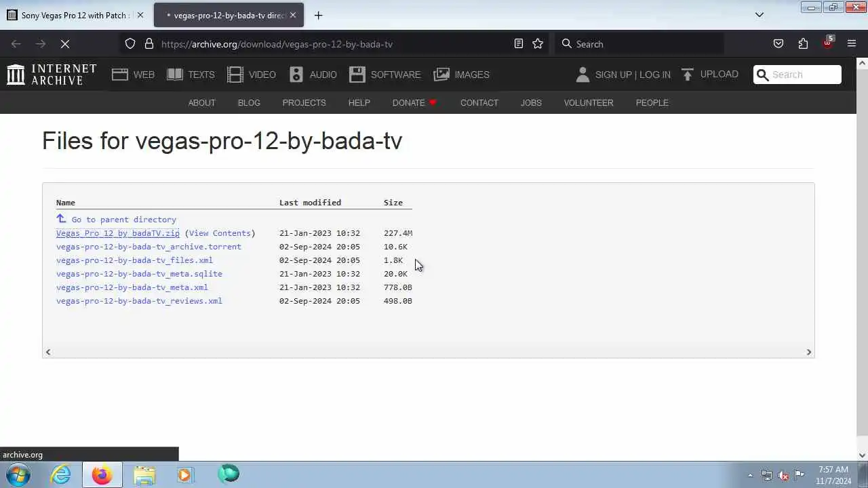
Task: Open the Pocket save icon
Action: (x=778, y=44)
